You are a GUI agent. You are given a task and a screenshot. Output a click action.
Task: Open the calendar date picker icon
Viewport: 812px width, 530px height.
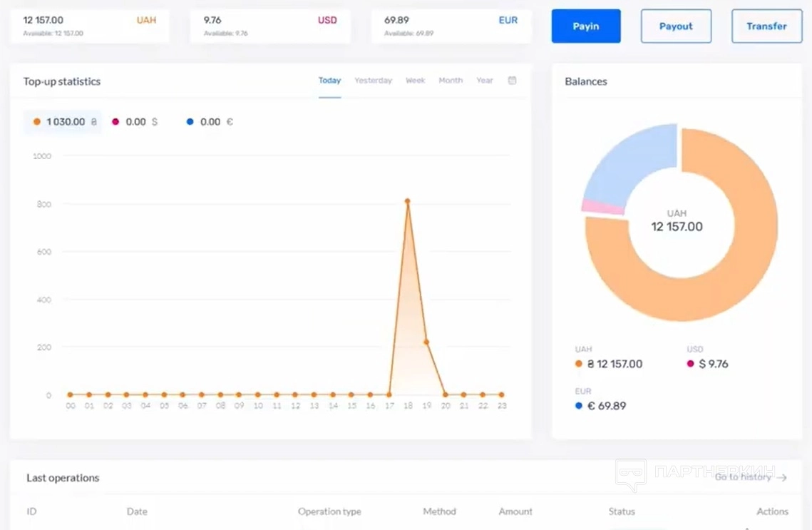pyautogui.click(x=512, y=81)
